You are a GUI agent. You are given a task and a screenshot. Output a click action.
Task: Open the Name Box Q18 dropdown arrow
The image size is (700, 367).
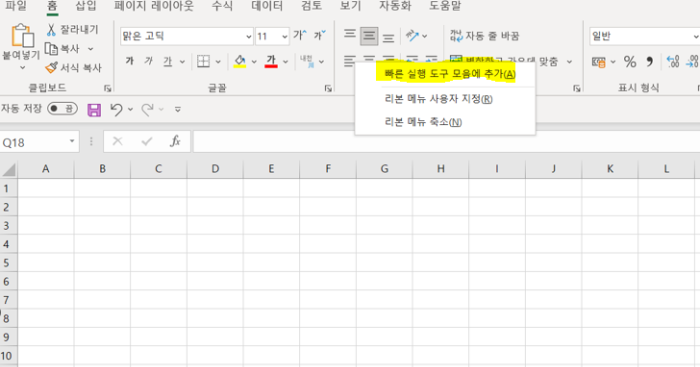click(72, 142)
